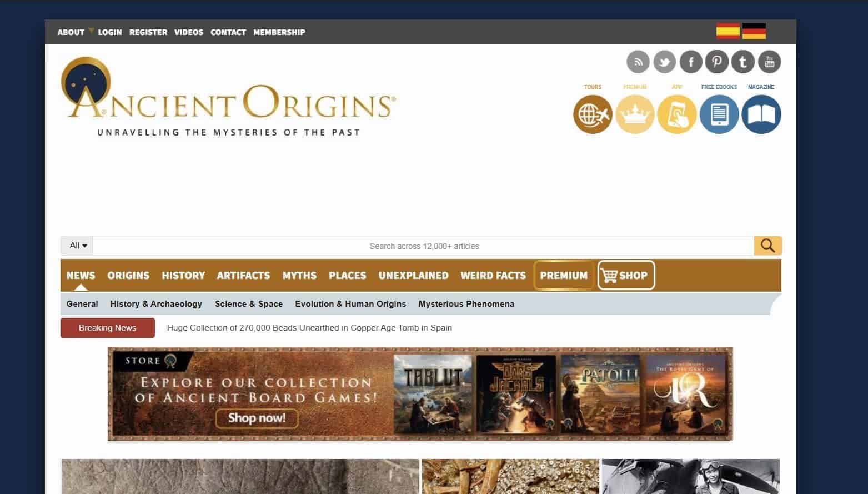Image resolution: width=868 pixels, height=494 pixels.
Task: Open History & Archaeology subcategory
Action: click(156, 304)
